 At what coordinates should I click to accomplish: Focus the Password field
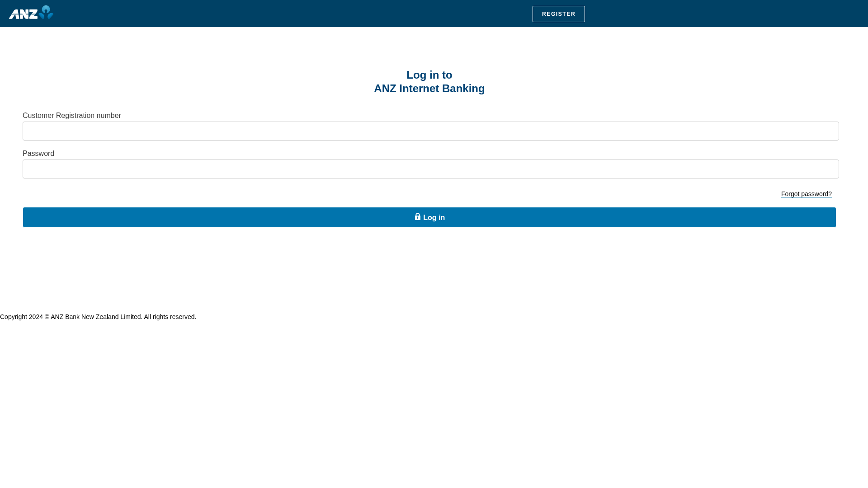(430, 169)
